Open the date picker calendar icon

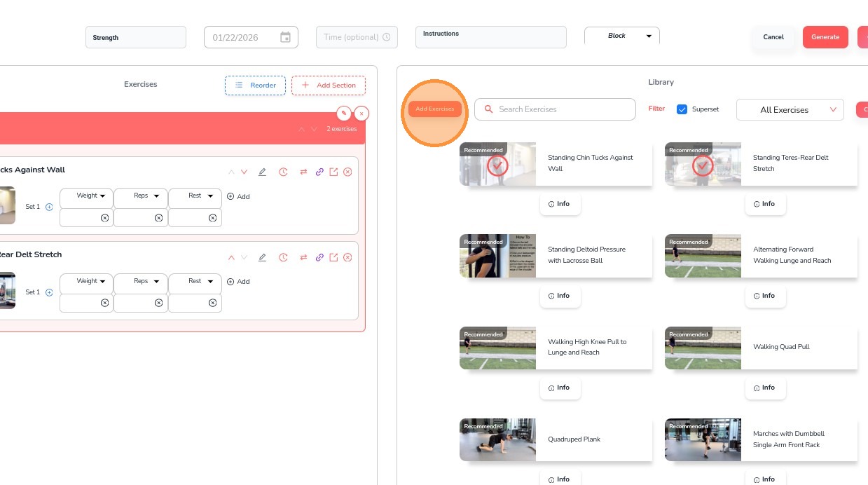[285, 37]
